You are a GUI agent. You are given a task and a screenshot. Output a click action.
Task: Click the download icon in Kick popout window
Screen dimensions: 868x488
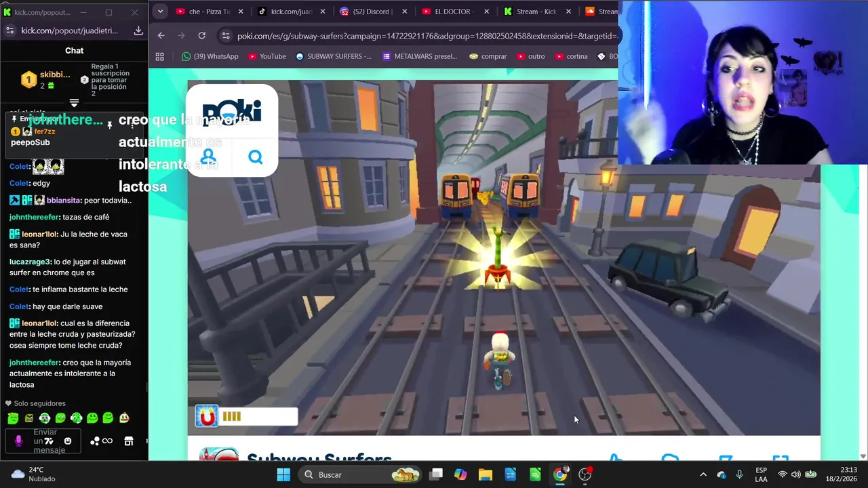[x=138, y=30]
